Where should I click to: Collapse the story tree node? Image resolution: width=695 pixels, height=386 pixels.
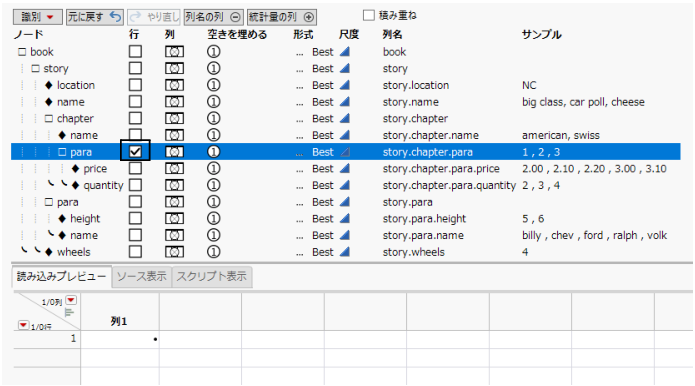[x=35, y=69]
